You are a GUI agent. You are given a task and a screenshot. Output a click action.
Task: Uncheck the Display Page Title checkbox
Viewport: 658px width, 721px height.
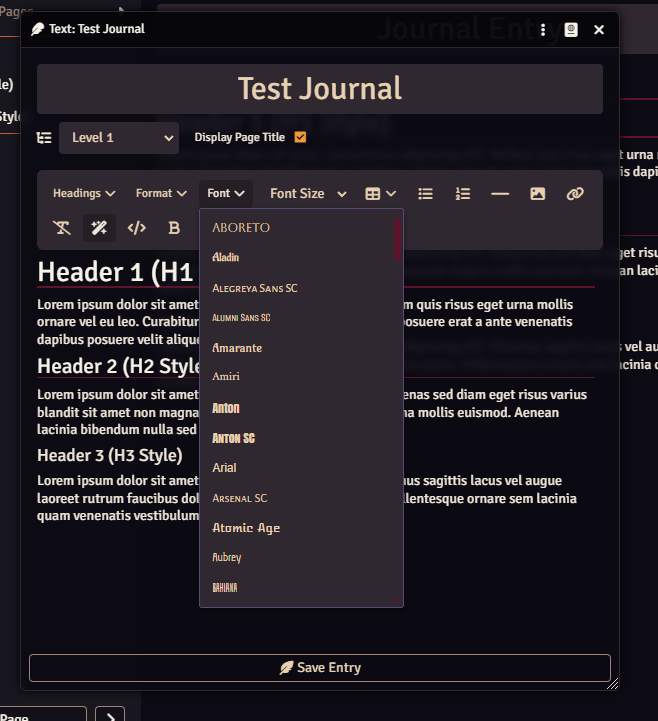coord(300,137)
